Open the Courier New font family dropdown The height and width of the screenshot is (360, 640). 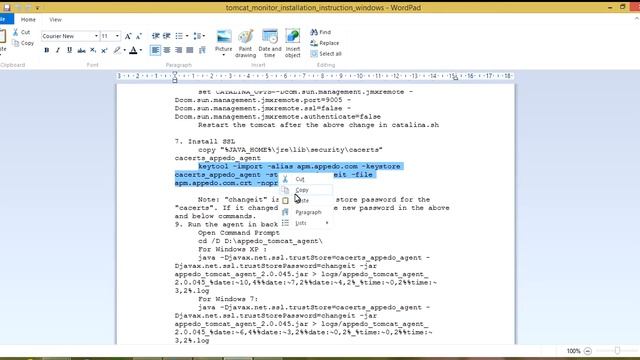click(96, 36)
